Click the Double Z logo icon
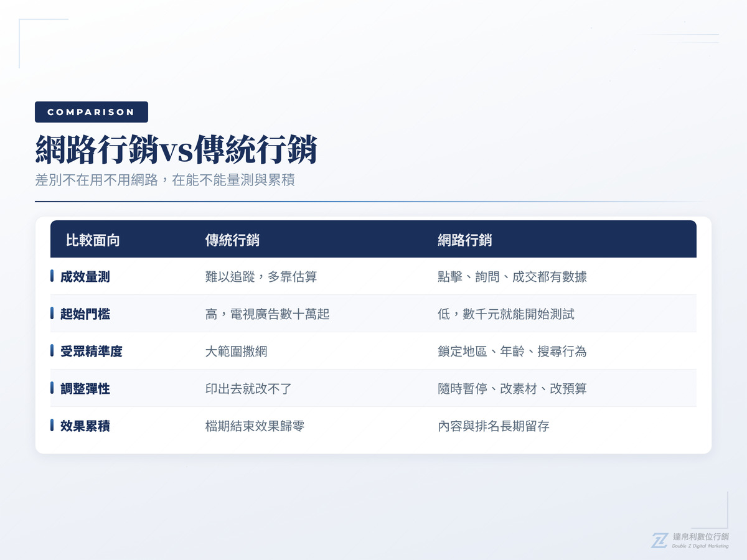The width and height of the screenshot is (747, 560). tap(660, 540)
